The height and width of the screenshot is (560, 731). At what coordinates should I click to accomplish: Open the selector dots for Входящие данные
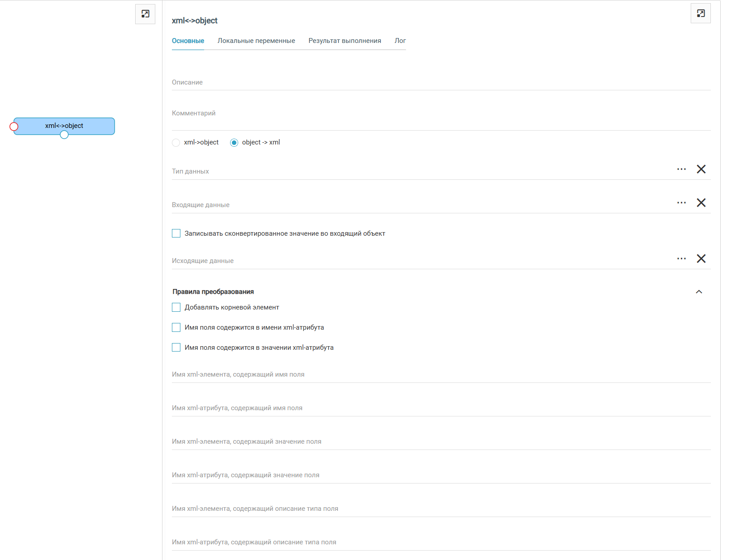[681, 203]
